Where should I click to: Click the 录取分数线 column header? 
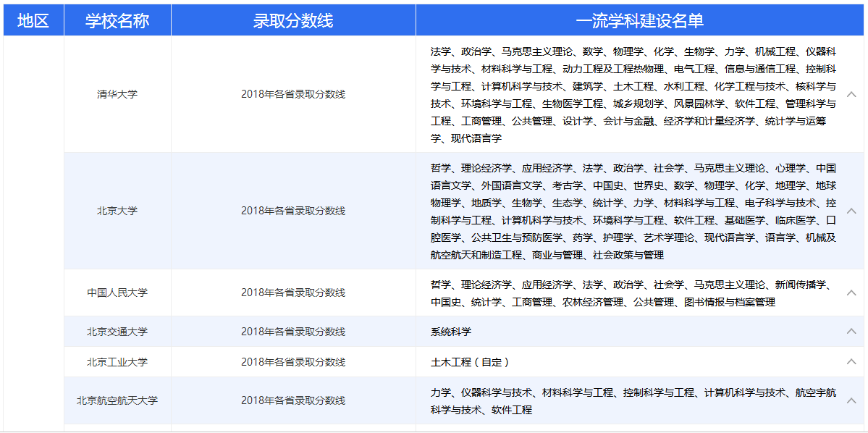[x=293, y=20]
